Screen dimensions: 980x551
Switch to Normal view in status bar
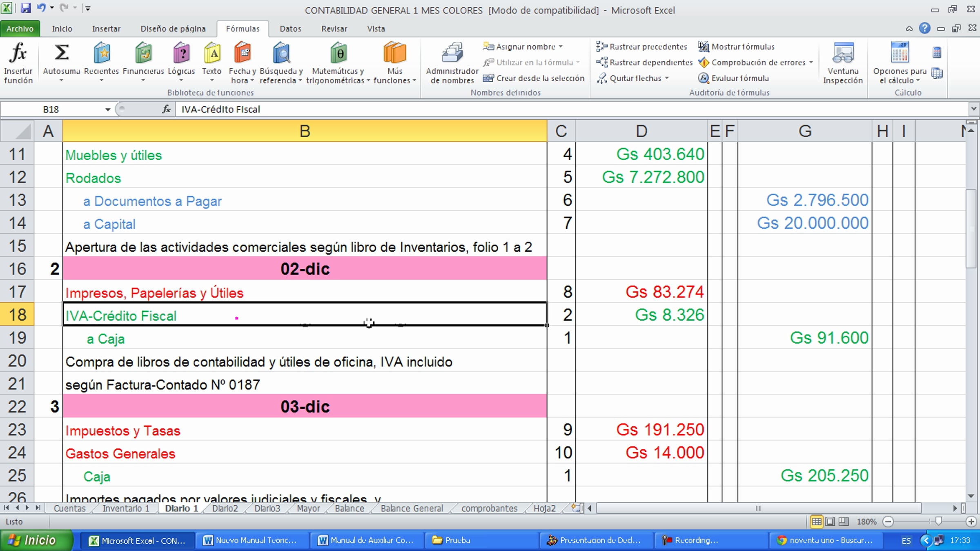pyautogui.click(x=816, y=522)
